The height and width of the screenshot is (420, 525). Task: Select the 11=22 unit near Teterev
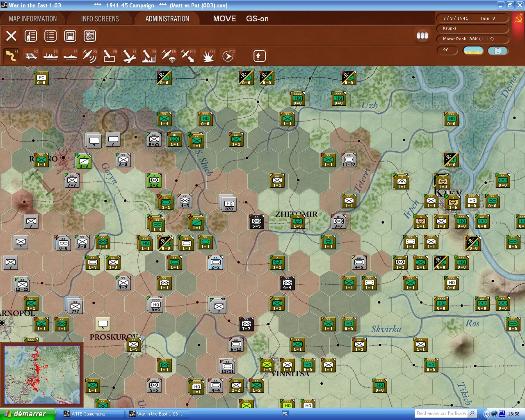(349, 160)
